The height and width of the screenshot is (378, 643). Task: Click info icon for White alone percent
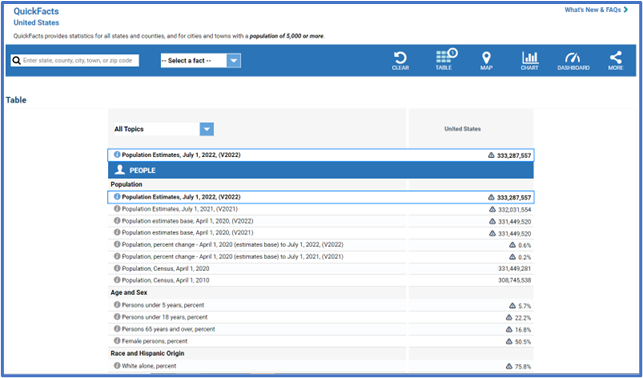pos(117,365)
